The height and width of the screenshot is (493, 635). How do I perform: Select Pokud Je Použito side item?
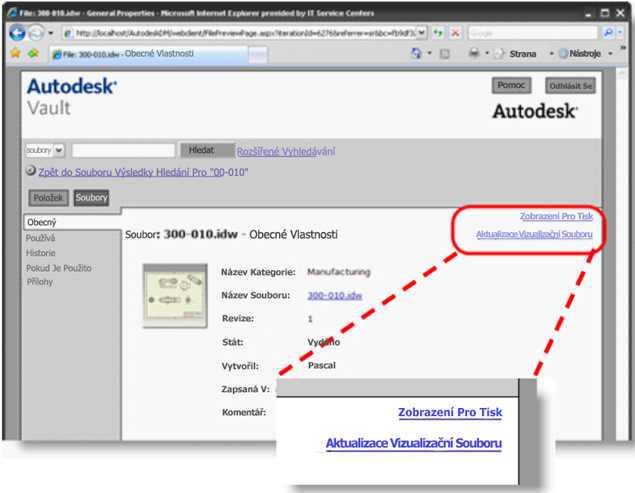click(59, 268)
